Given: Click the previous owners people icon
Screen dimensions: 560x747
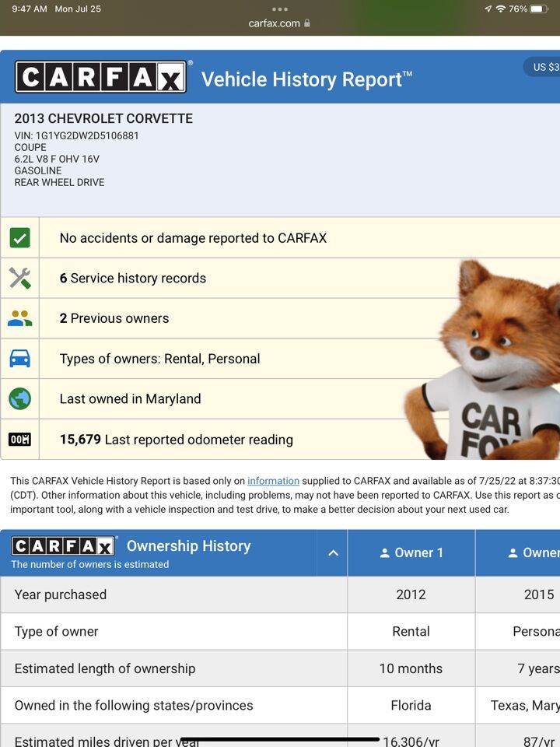Looking at the screenshot, I should 20,318.
